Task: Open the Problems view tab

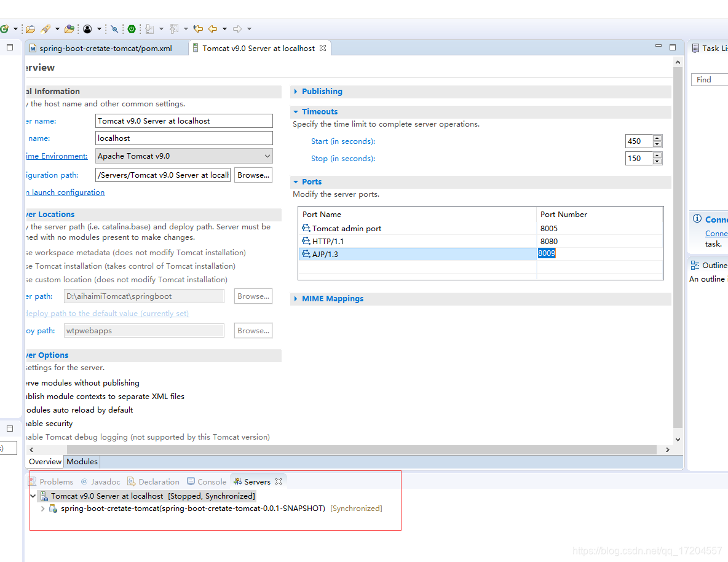Action: coord(50,481)
